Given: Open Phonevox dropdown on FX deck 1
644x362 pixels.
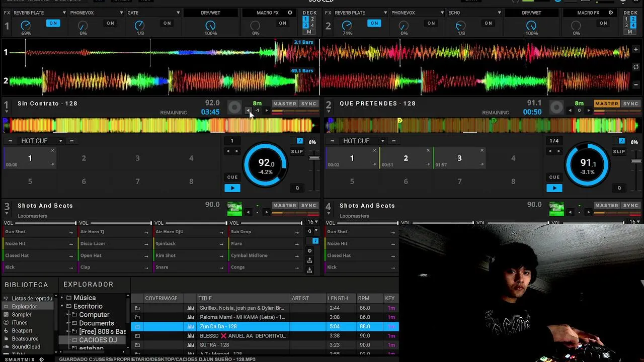Looking at the screenshot, I should 121,13.
